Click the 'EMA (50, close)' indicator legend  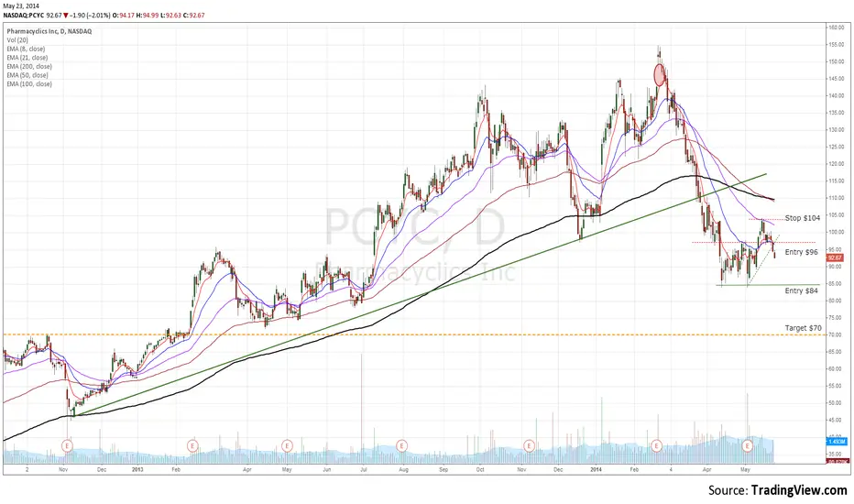point(27,75)
